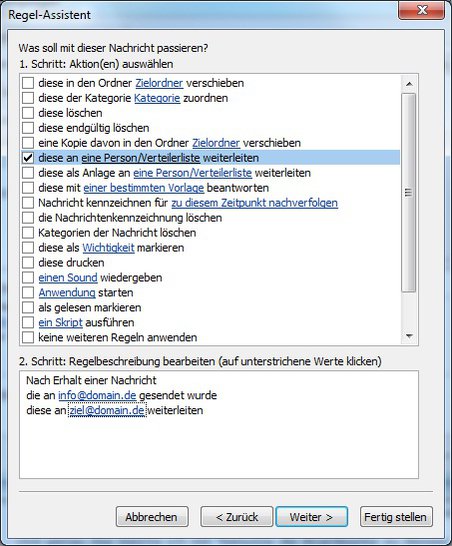Screen dimensions: 452x546
Task: Check 'keine weiteren Regeln anwenden' option
Action: point(28,338)
